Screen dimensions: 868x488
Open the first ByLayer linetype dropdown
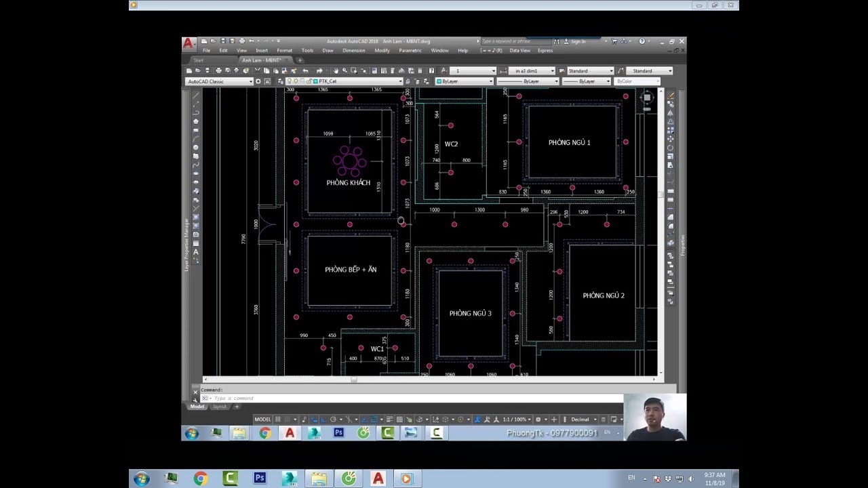(528, 81)
